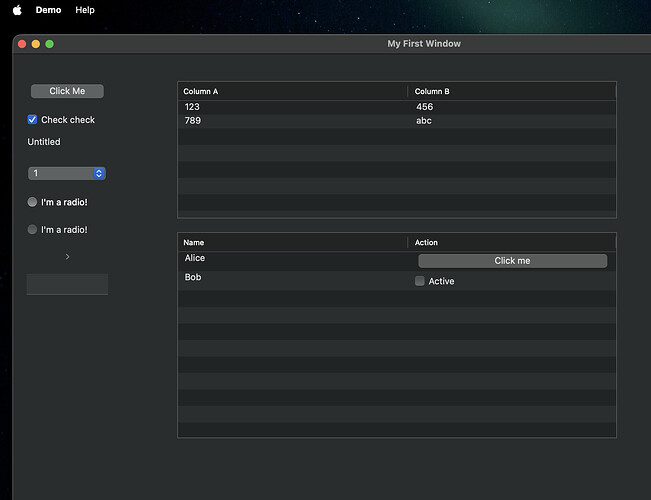Open the Demo menu
651x500 pixels.
(x=48, y=10)
